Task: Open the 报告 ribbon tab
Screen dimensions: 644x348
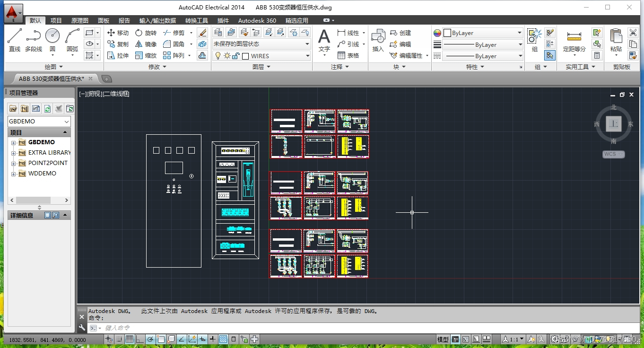Action: 124,20
